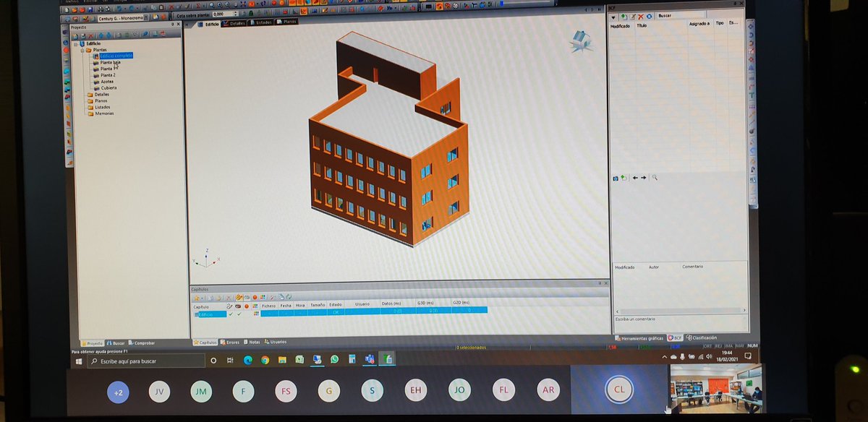Image resolution: width=868 pixels, height=422 pixels.
Task: Toggle the first green checkmark in Edificio chapter row
Action: click(x=231, y=314)
